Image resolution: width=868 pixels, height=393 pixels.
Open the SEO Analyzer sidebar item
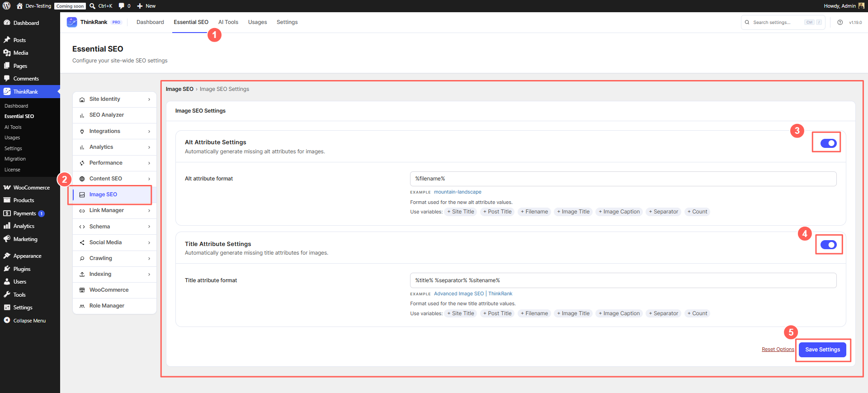click(x=114, y=115)
